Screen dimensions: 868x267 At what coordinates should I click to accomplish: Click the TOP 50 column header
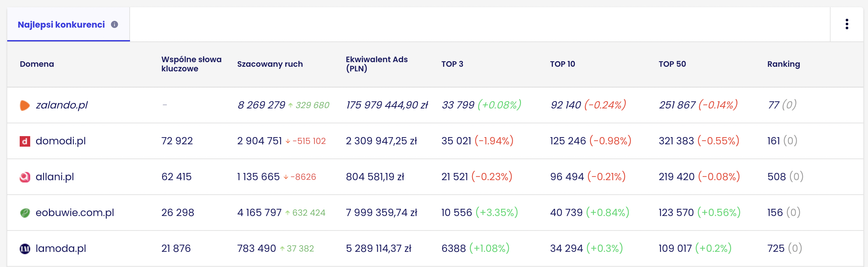pos(672,64)
